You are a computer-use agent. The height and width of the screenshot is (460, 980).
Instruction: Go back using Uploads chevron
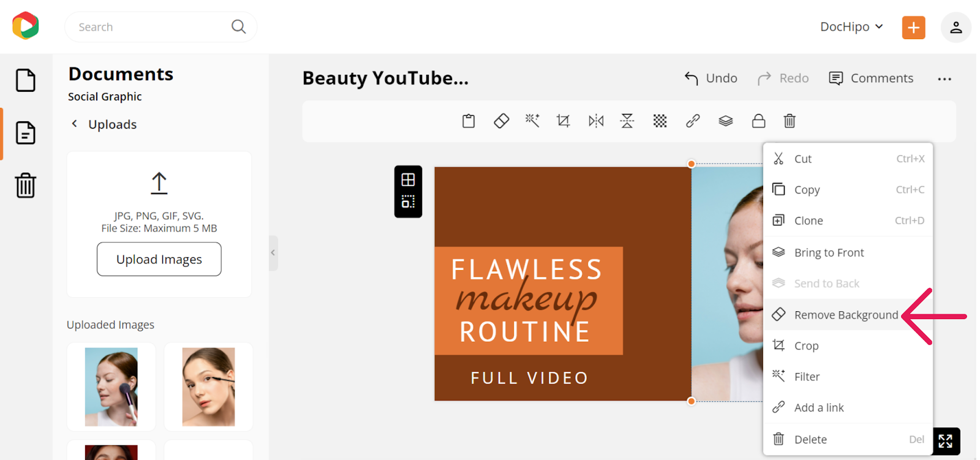point(75,124)
